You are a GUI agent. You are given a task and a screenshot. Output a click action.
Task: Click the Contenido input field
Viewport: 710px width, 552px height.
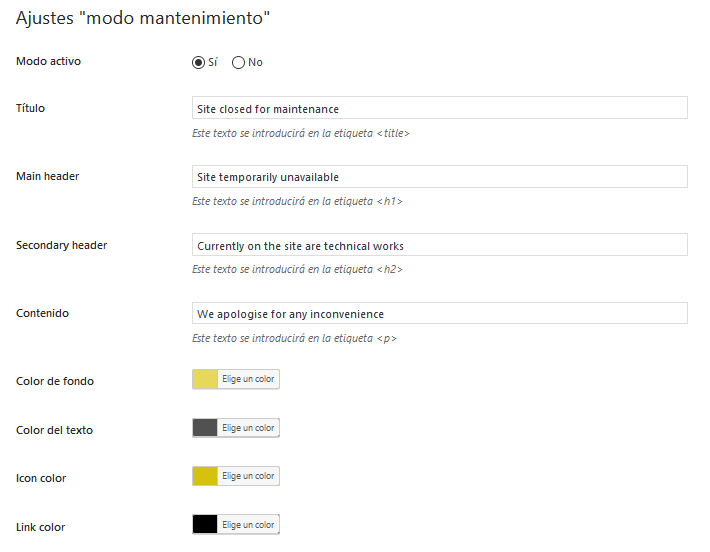[439, 314]
